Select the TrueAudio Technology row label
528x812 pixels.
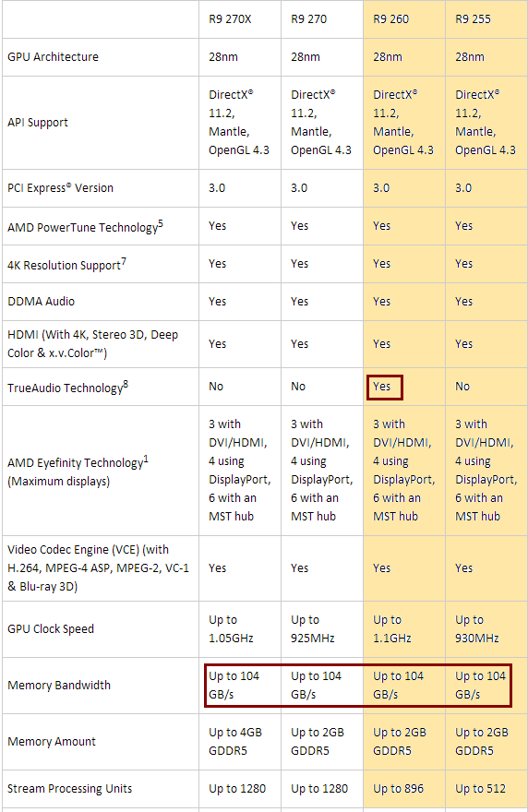(68, 388)
